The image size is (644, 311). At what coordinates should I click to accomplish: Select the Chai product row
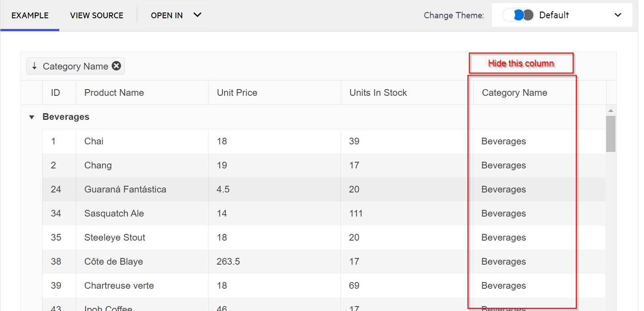[94, 141]
